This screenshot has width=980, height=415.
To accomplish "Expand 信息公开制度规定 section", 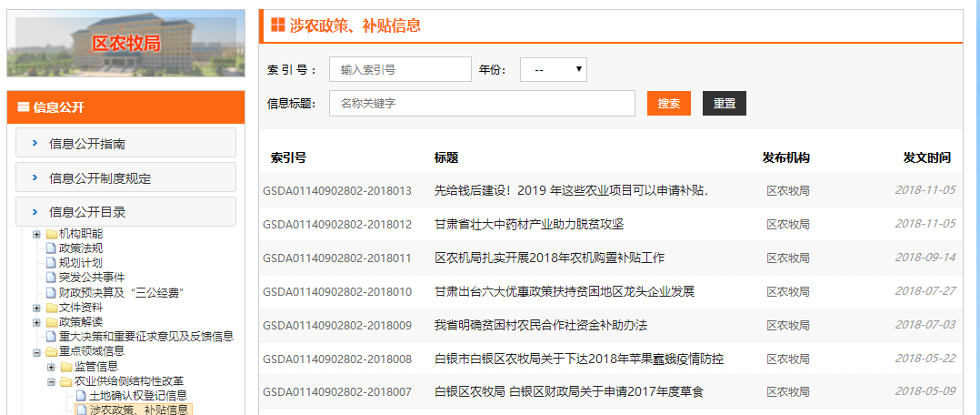I will coord(125,178).
